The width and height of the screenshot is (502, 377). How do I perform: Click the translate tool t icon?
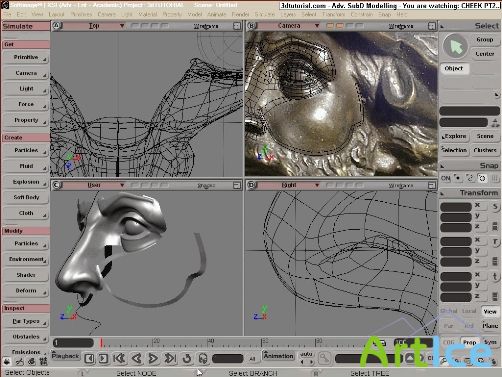(x=495, y=276)
